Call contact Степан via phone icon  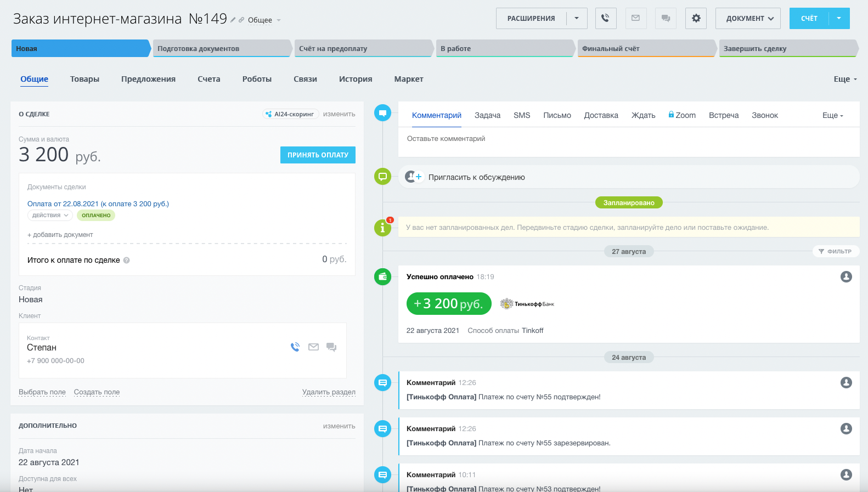295,347
